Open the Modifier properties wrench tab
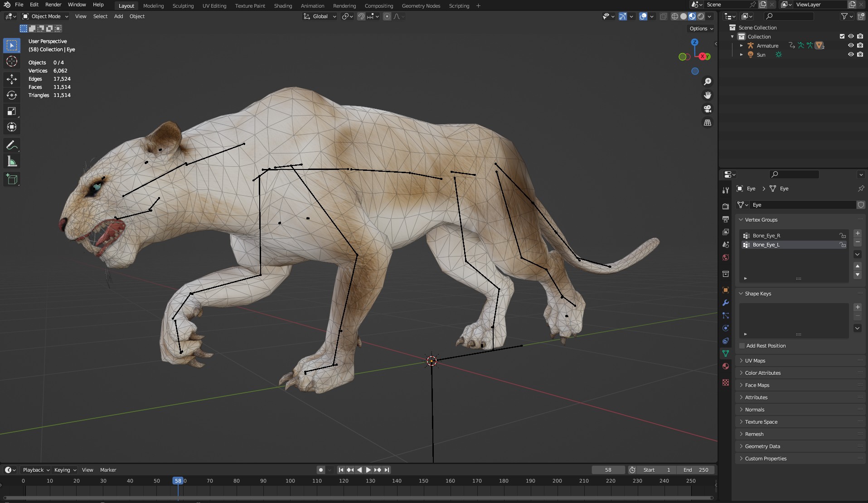 tap(725, 303)
